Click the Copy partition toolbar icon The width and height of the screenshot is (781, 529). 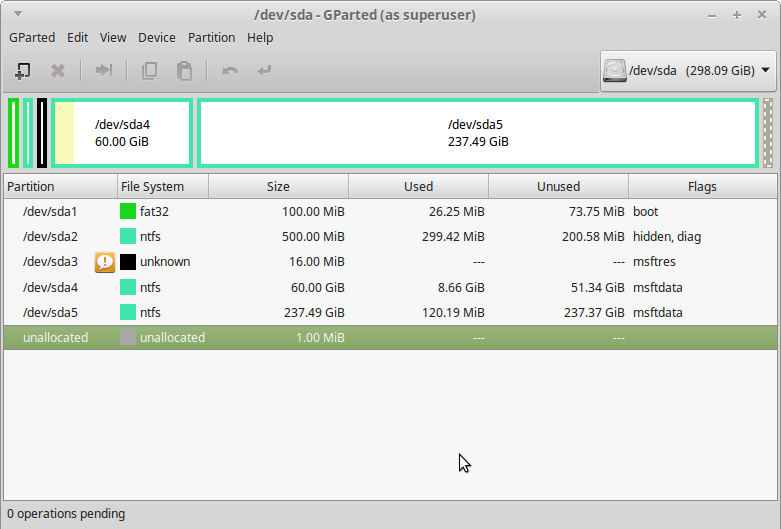pos(149,71)
